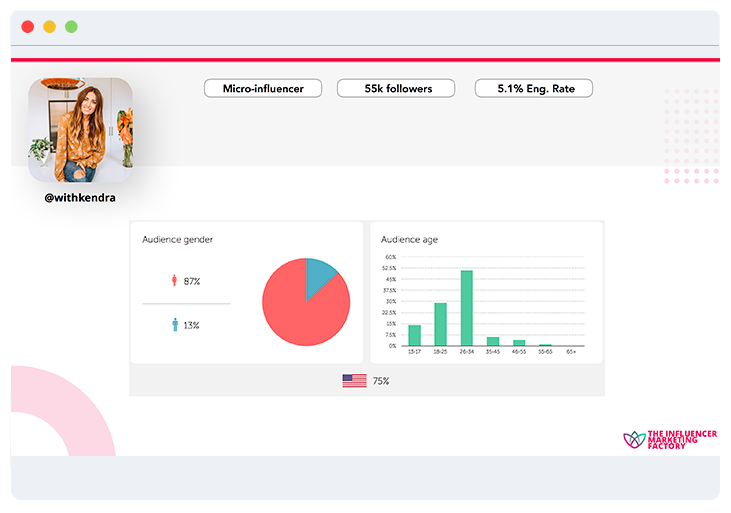Click the yellow minimize window button
This screenshot has width=731, height=513.
[x=49, y=27]
